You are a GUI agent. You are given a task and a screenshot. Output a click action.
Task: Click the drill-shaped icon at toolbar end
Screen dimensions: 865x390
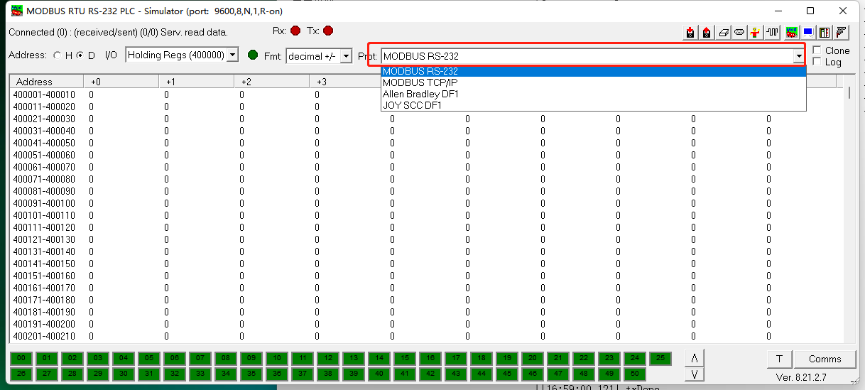pos(841,33)
